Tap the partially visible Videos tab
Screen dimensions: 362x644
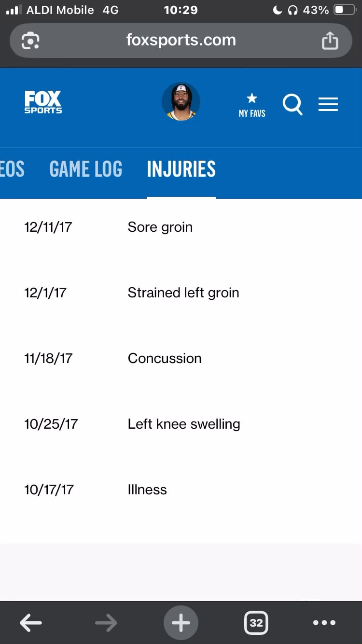12,169
